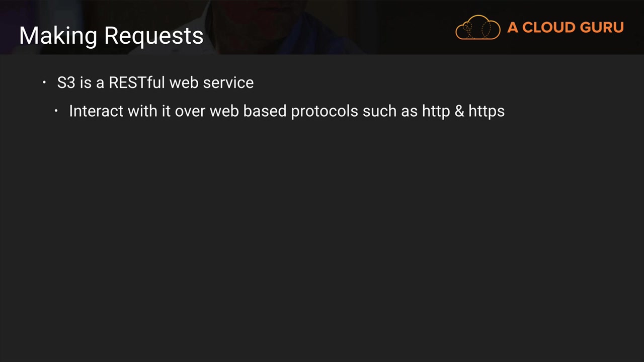Click the 'A CLOUD GURU' brand text
Viewport: 644px width, 362px height.
pyautogui.click(x=565, y=28)
